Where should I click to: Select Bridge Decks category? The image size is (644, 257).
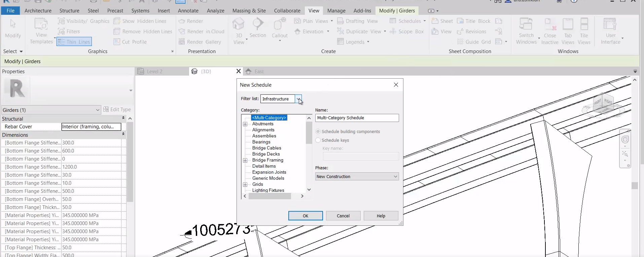(266, 154)
